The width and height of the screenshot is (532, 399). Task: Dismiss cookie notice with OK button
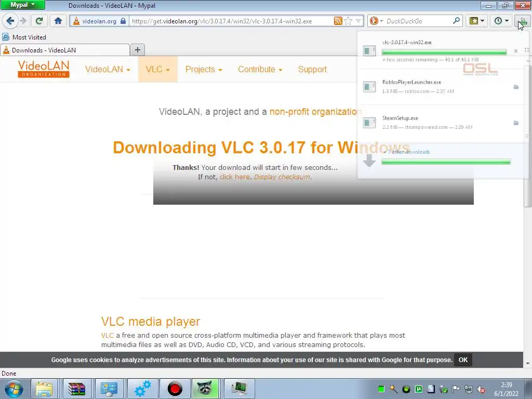463,360
